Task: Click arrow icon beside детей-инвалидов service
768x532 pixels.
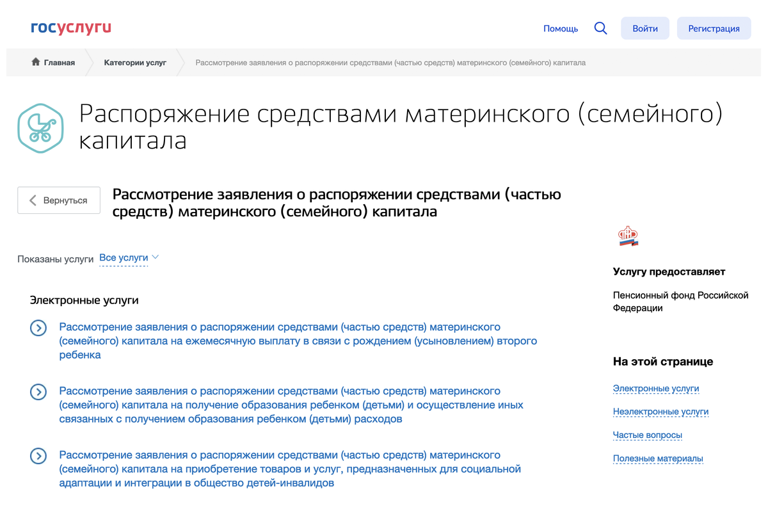Action: pos(38,456)
